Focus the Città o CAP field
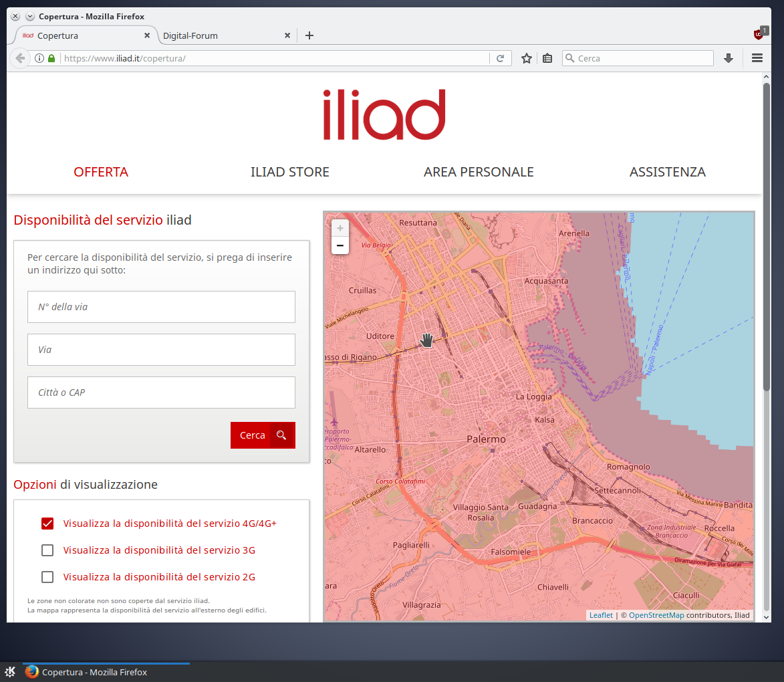784x682 pixels. 162,392
